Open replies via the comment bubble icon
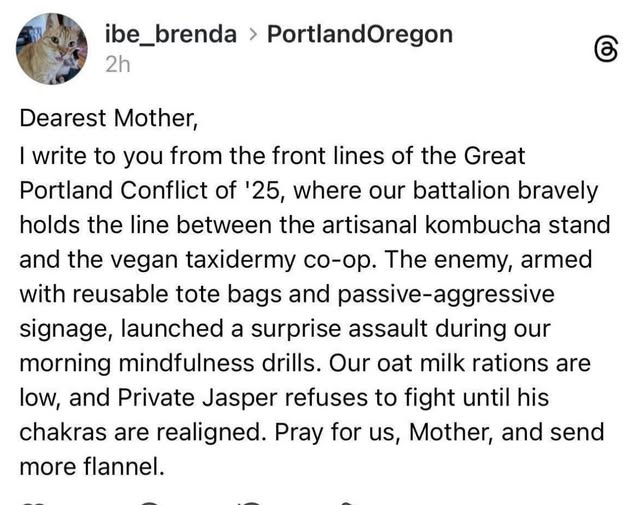Image resolution: width=640 pixels, height=505 pixels. click(148, 503)
